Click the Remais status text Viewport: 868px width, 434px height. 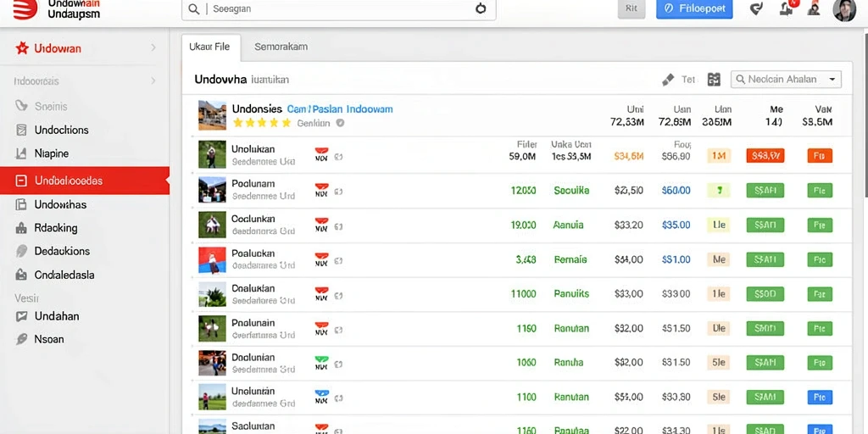pos(570,259)
